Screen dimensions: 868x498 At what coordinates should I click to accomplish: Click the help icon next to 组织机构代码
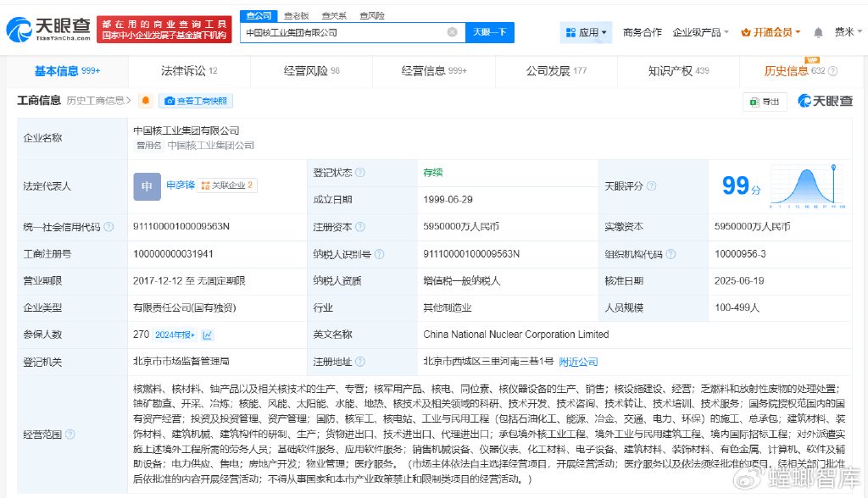point(670,254)
